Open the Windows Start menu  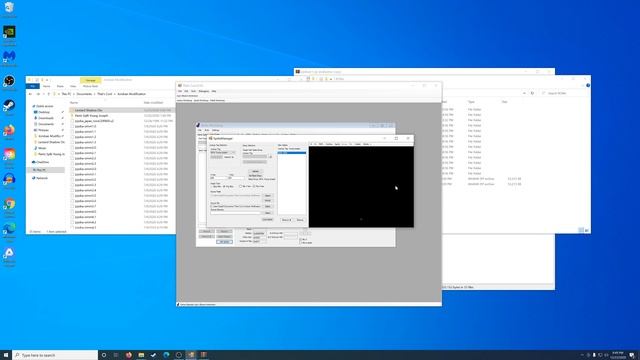tap(6, 355)
